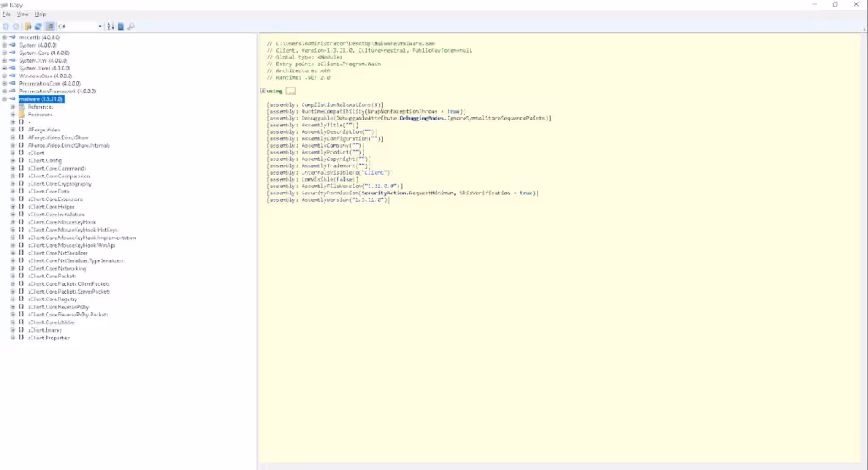The height and width of the screenshot is (470, 868).
Task: Select xClient.Core.ReverseProxy namespace
Action: (58, 306)
